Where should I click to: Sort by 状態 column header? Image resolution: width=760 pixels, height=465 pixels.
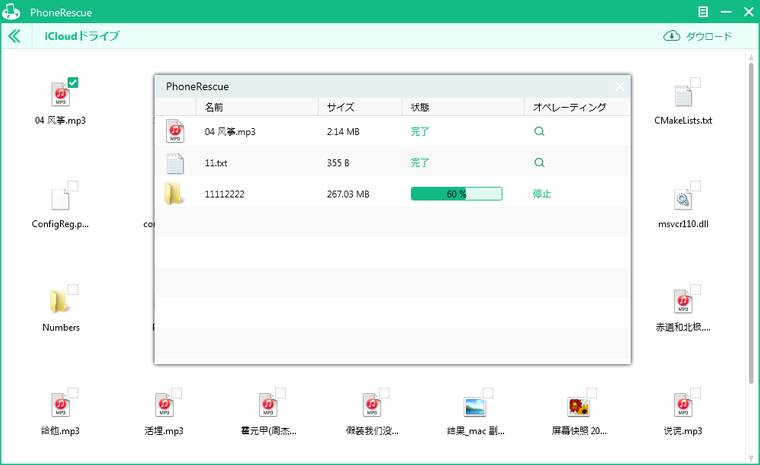463,107
